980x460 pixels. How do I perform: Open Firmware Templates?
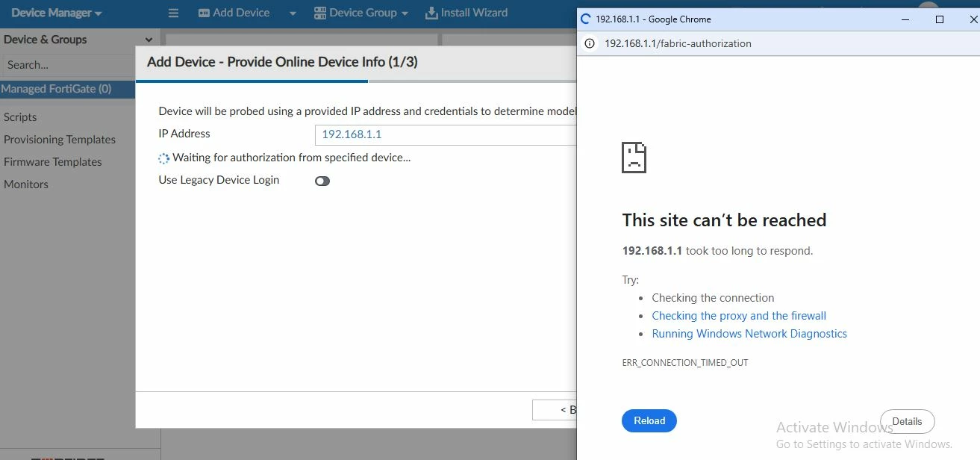pos(52,162)
